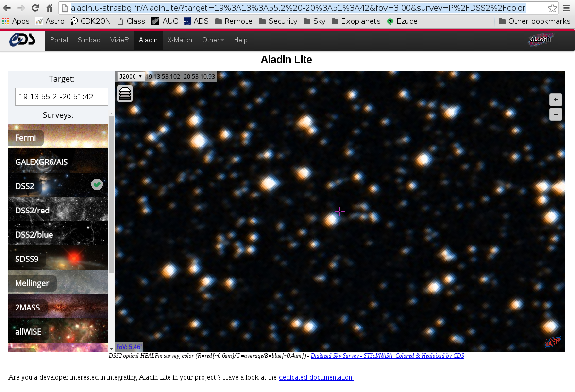Click the browser address bar URL

[298, 8]
